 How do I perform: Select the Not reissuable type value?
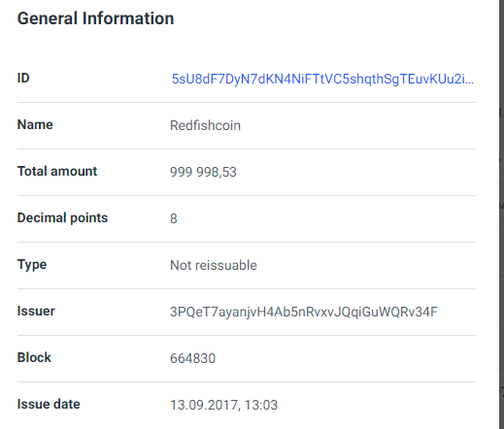point(214,265)
